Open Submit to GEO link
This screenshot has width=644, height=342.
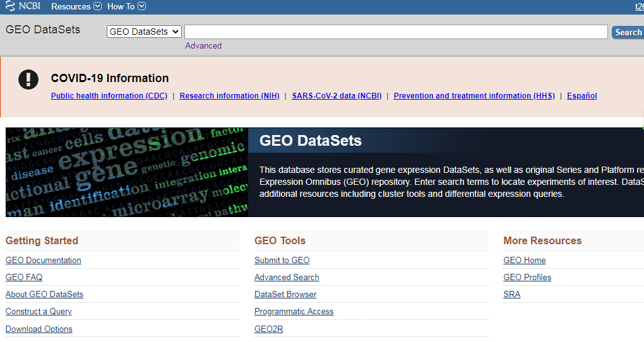tap(282, 260)
